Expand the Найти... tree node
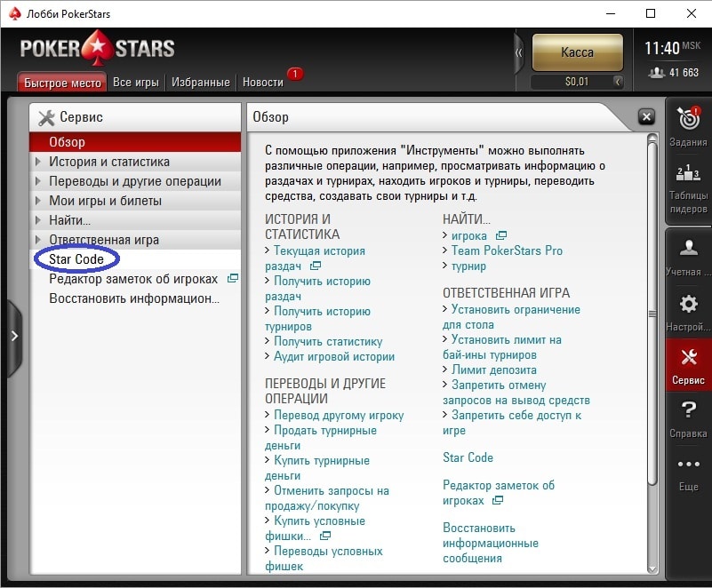Image resolution: width=712 pixels, height=588 pixels. 38,219
